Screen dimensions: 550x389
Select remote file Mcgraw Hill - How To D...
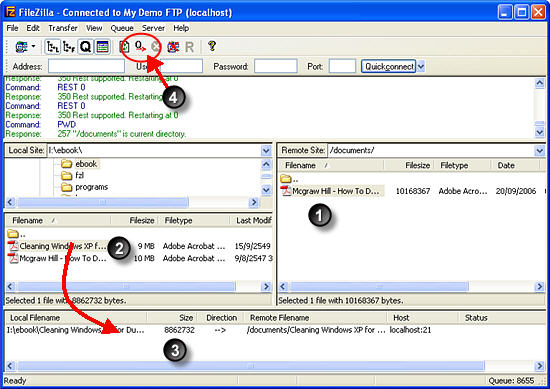(331, 191)
